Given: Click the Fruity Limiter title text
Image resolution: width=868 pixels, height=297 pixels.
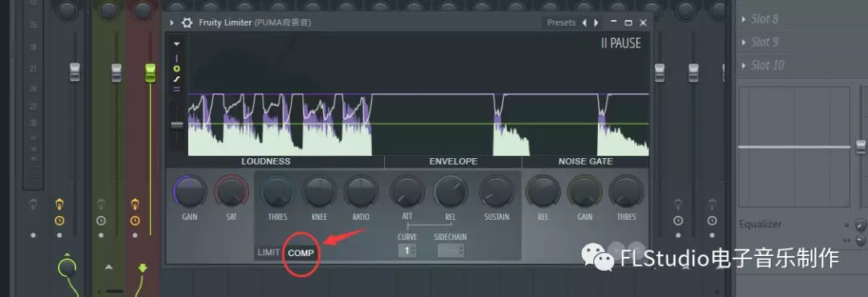Looking at the screenshot, I should click(225, 22).
